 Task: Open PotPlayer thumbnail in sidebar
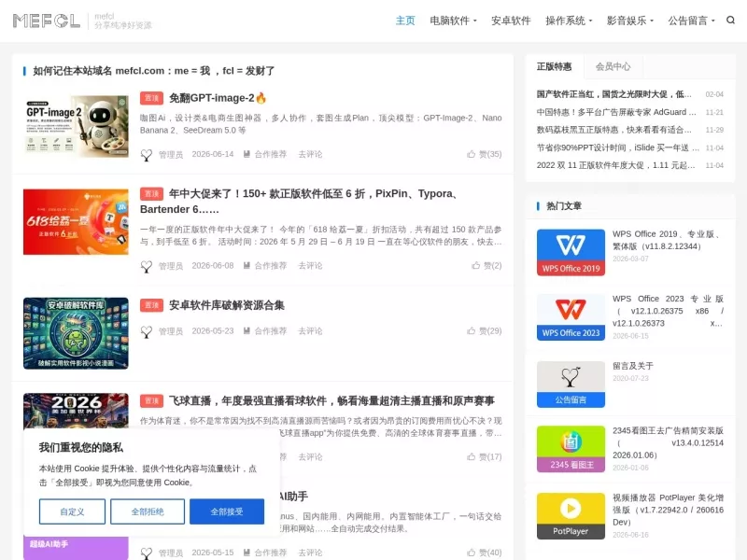tap(571, 516)
